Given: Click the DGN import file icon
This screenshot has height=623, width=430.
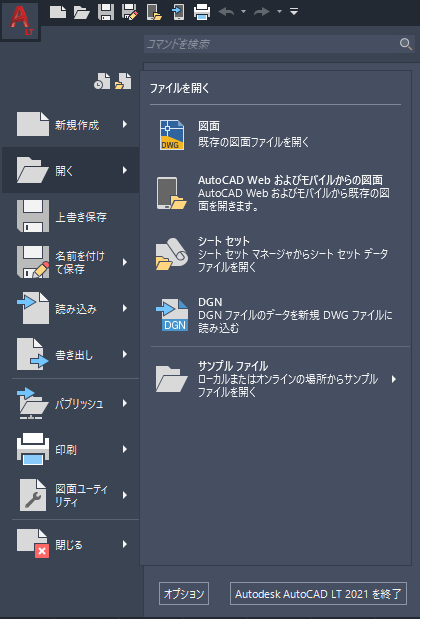Looking at the screenshot, I should (x=172, y=315).
